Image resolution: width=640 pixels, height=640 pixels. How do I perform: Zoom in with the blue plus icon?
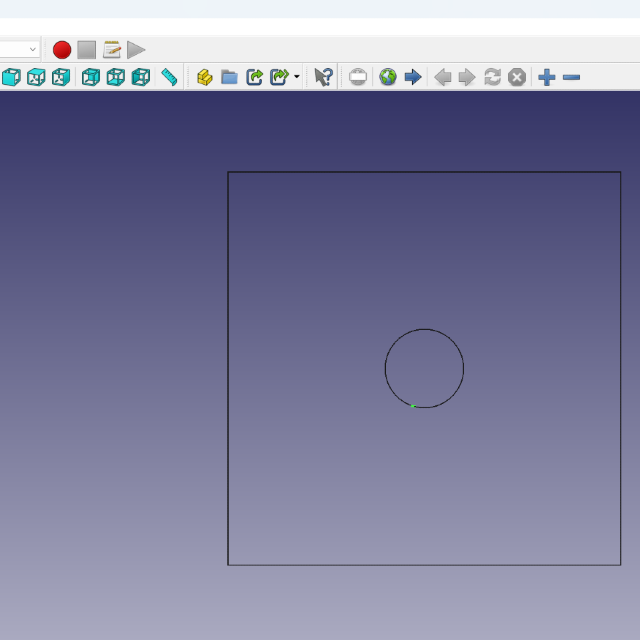pyautogui.click(x=547, y=77)
